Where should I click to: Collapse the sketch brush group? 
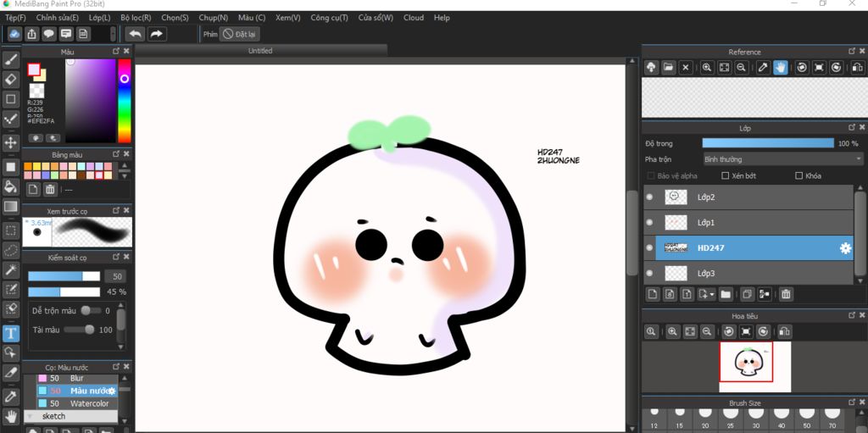pos(29,416)
